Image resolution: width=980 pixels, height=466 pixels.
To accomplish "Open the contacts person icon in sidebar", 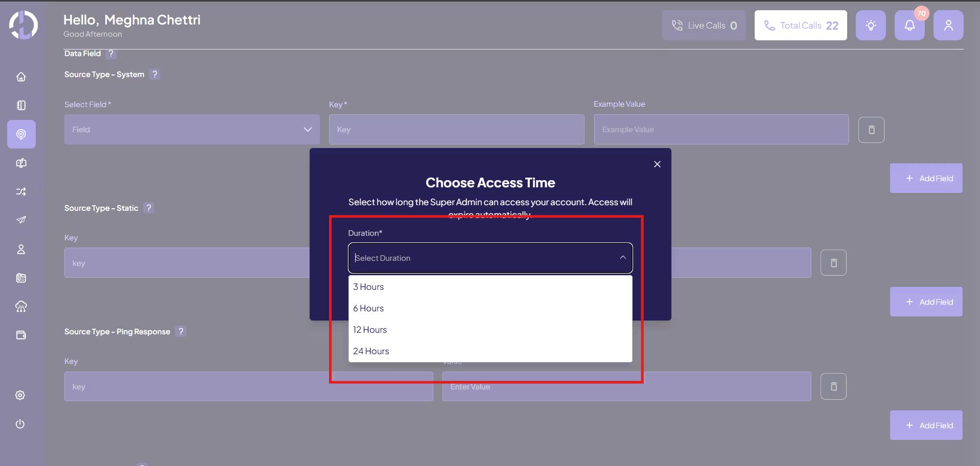I will click(21, 250).
